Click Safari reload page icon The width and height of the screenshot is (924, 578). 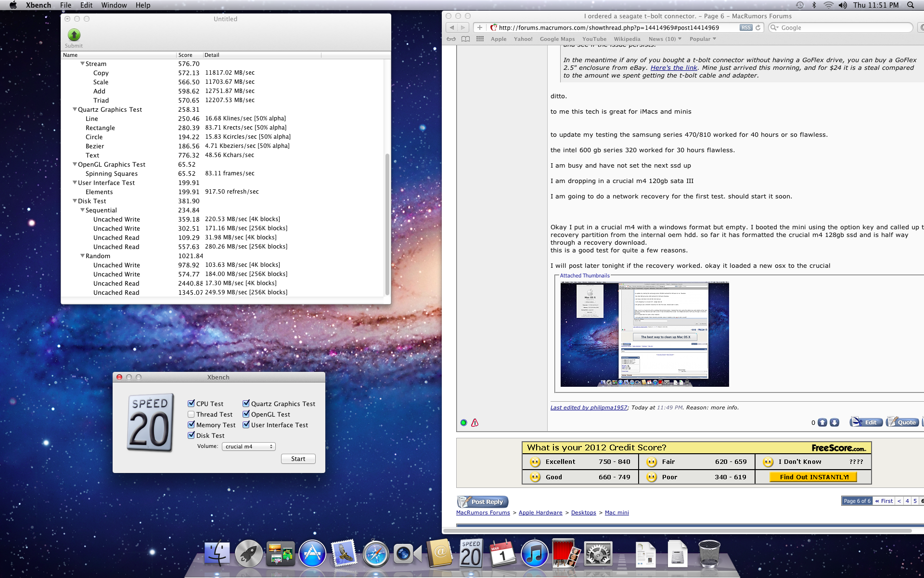click(758, 27)
